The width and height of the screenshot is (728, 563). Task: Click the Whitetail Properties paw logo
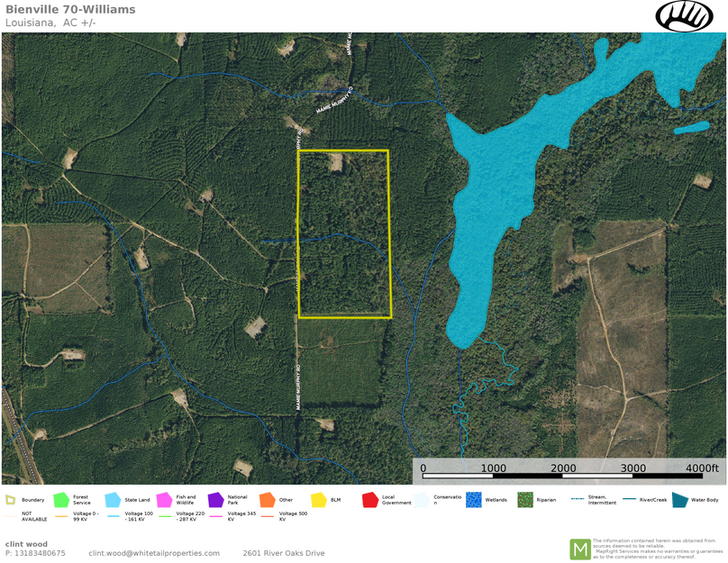(x=684, y=16)
